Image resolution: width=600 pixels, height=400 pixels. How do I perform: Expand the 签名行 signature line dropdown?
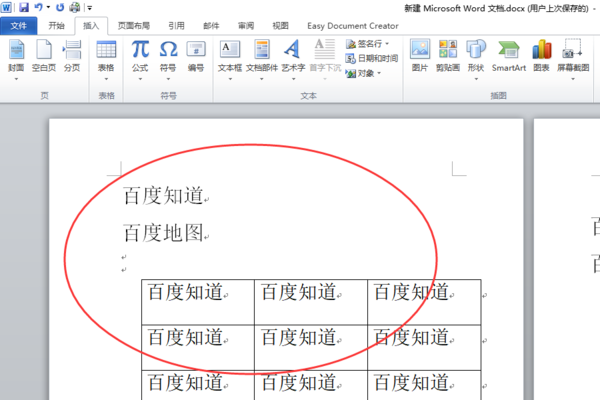point(387,44)
